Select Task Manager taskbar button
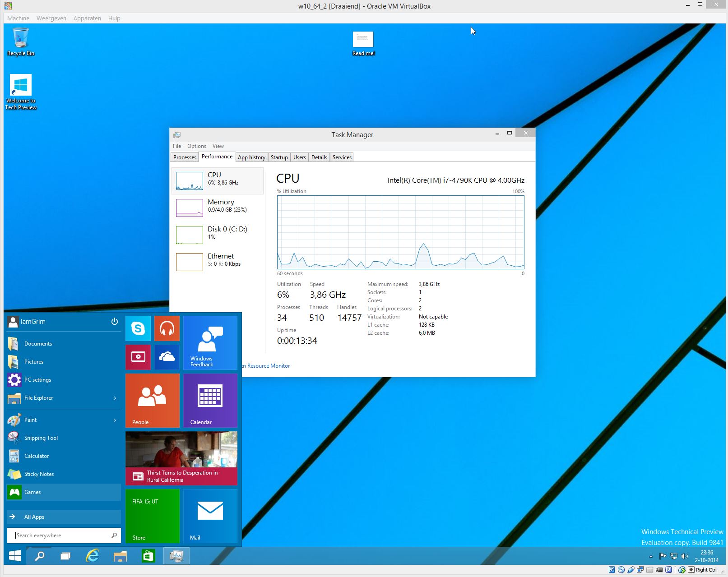This screenshot has width=728, height=577. click(x=176, y=556)
